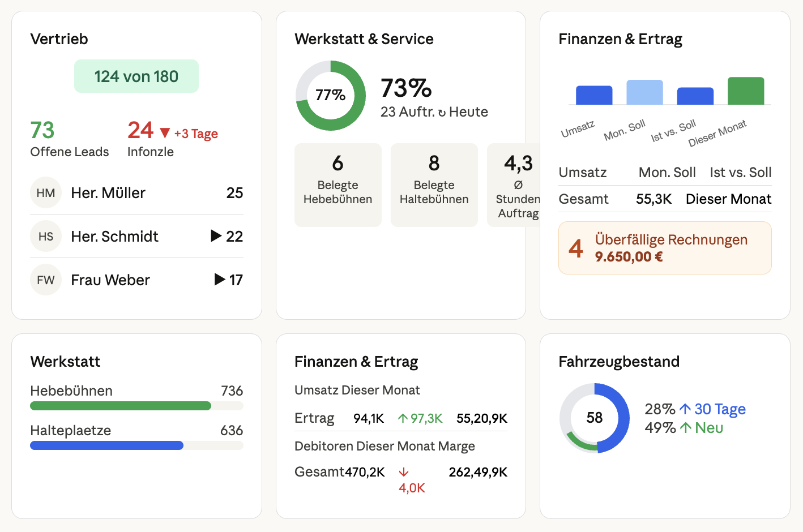Click the red down triangle beside Infonzle 24

(x=165, y=133)
